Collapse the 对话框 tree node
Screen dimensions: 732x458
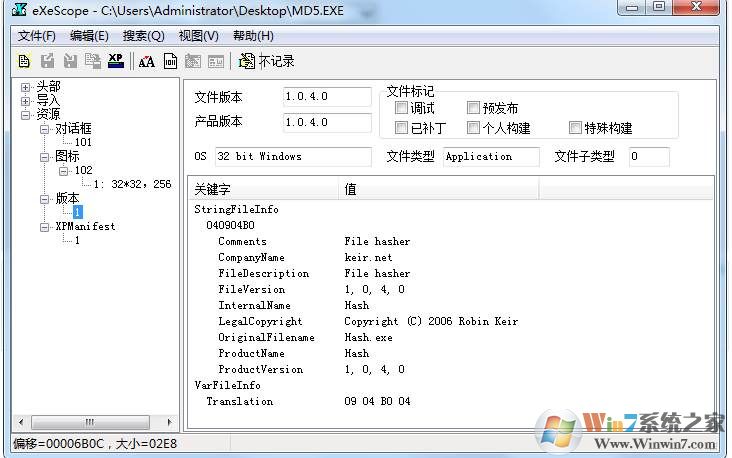[x=44, y=129]
